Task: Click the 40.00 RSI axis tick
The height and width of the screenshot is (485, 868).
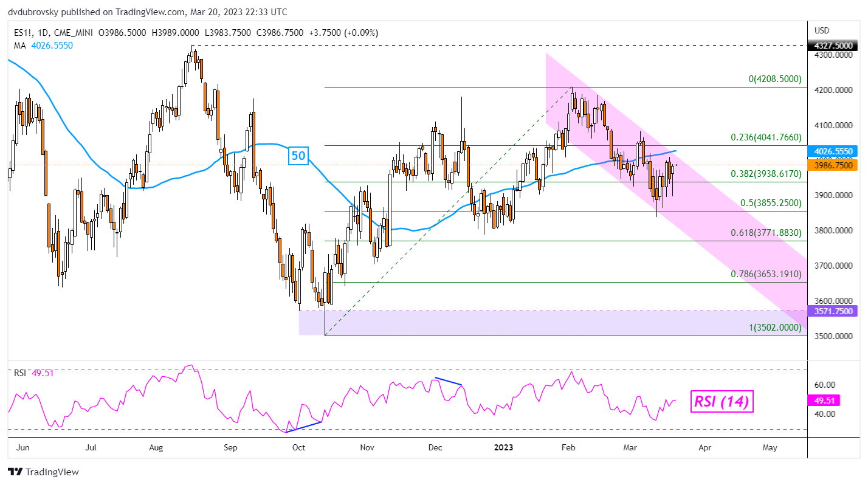Action: (824, 414)
